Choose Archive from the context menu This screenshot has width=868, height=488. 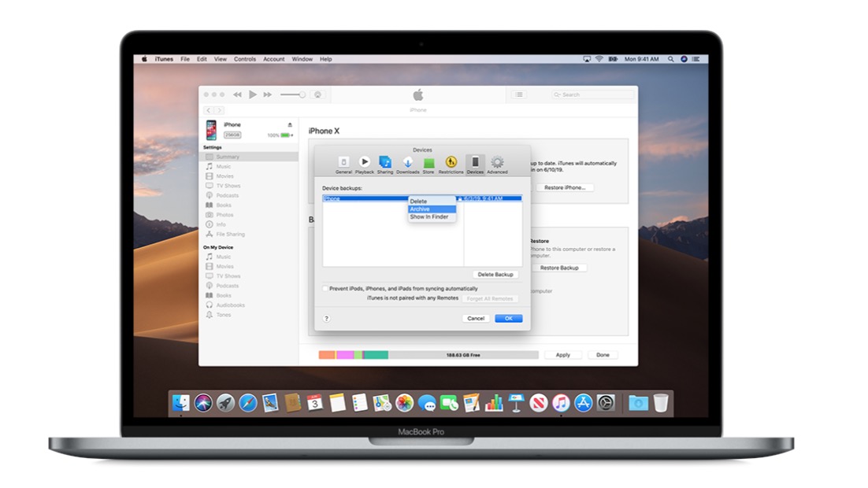432,209
